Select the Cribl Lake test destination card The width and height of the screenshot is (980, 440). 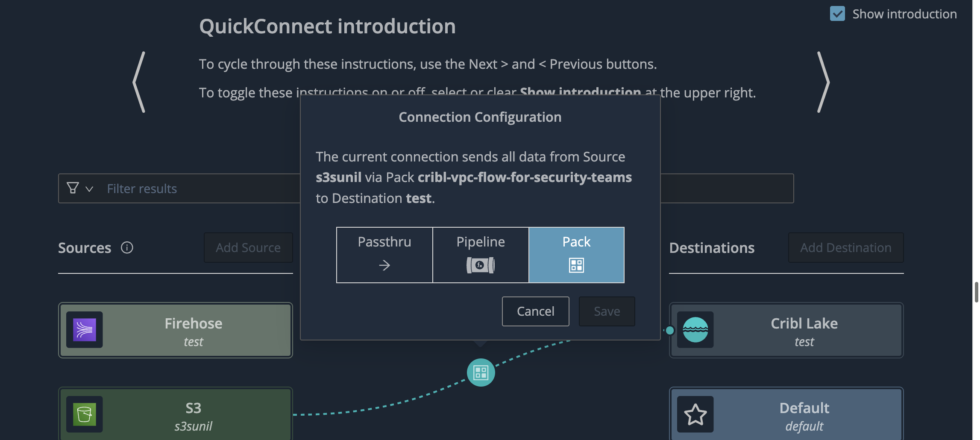786,330
